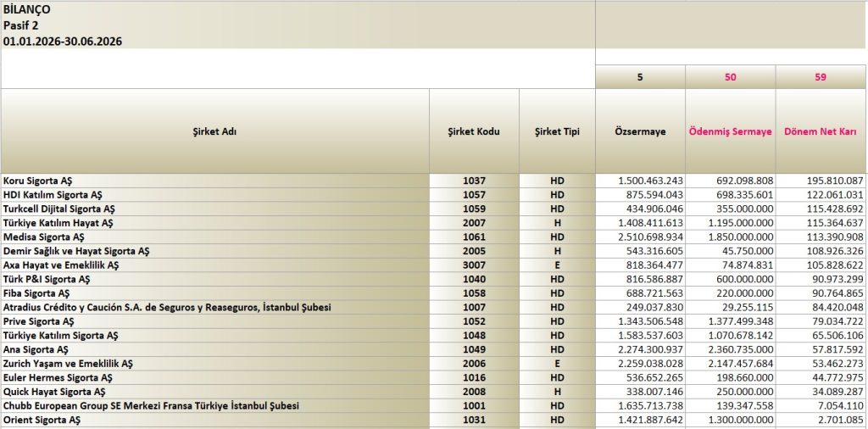The image size is (868, 429).
Task: Select the Şirket Kodu column header
Action: [x=474, y=131]
